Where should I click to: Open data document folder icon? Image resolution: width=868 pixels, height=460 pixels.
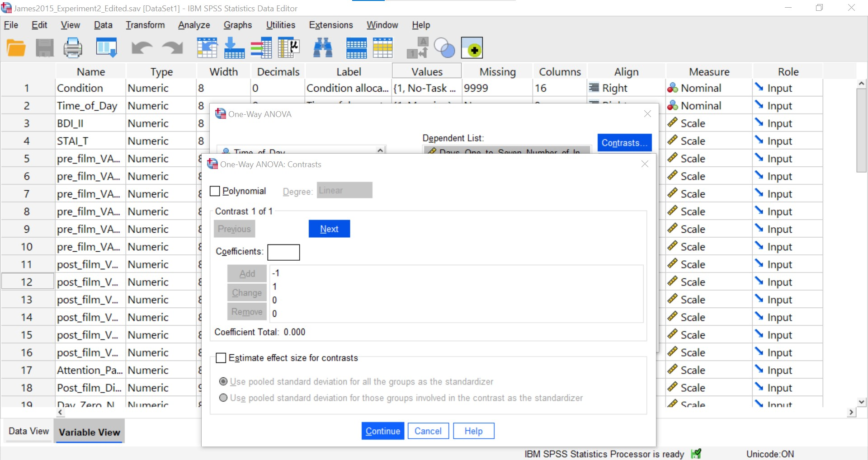[x=16, y=48]
